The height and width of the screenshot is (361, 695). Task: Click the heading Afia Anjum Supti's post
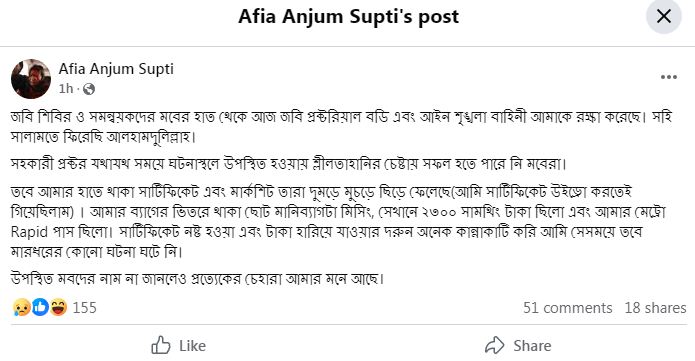[x=348, y=17]
